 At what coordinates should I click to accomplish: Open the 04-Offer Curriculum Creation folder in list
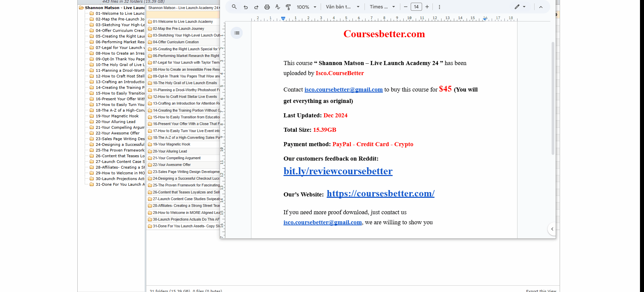click(176, 42)
